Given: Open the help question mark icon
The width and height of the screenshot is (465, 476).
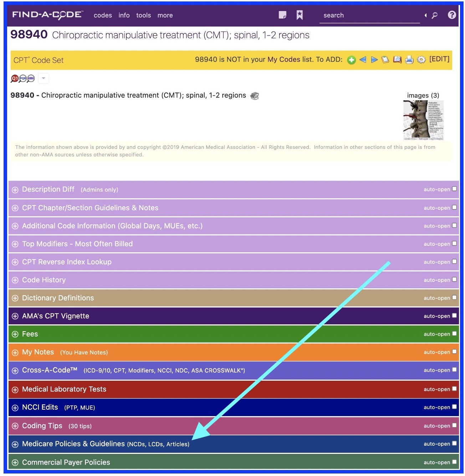Looking at the screenshot, I should (452, 15).
